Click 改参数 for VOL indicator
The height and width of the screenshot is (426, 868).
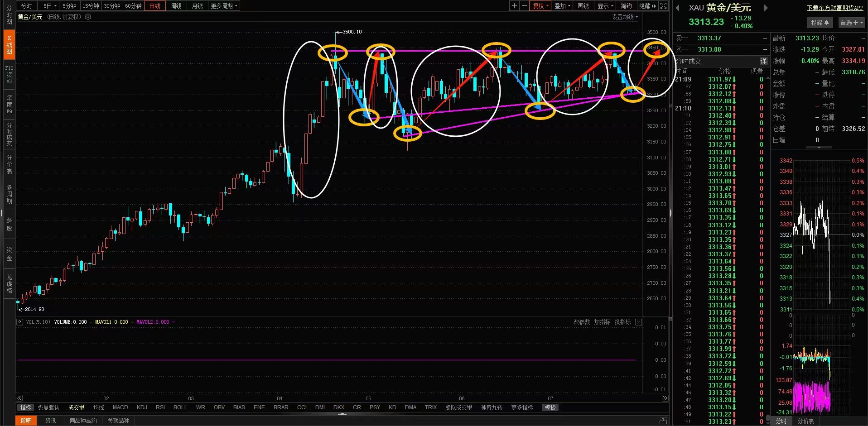pos(582,322)
